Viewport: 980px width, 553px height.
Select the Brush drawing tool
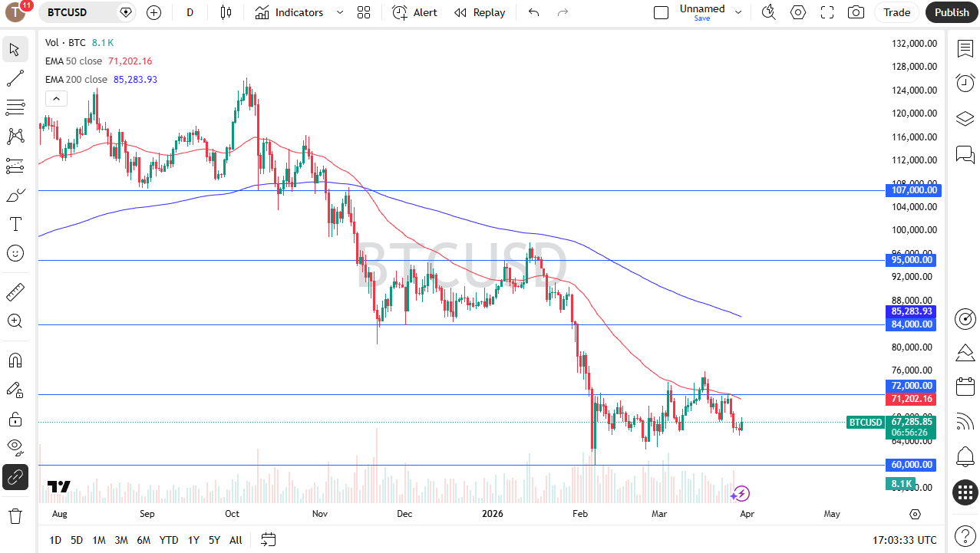pos(15,195)
